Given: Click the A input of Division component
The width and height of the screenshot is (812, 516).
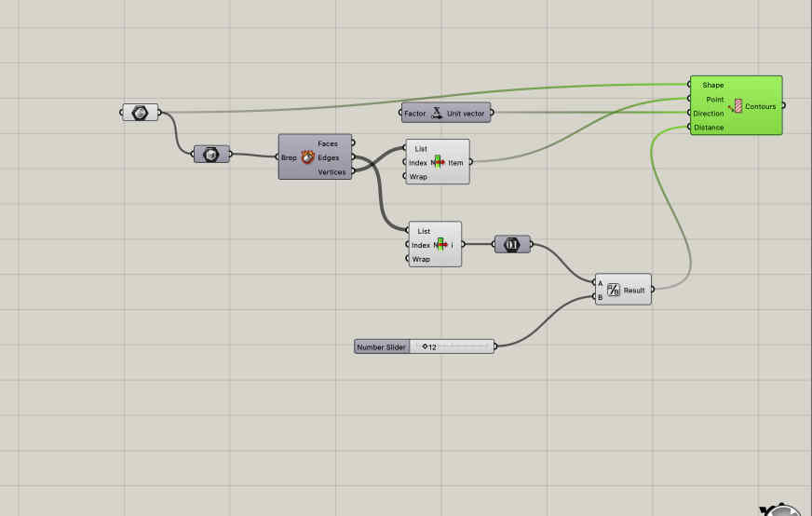Looking at the screenshot, I should pyautogui.click(x=601, y=283).
